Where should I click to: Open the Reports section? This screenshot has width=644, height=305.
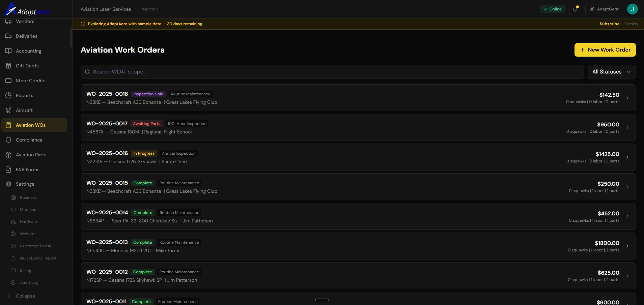[24, 95]
